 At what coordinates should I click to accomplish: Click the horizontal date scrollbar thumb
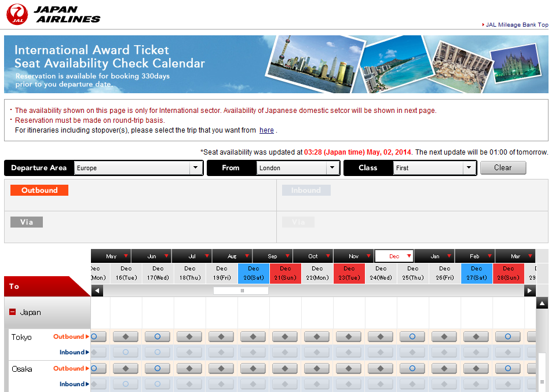pos(241,291)
